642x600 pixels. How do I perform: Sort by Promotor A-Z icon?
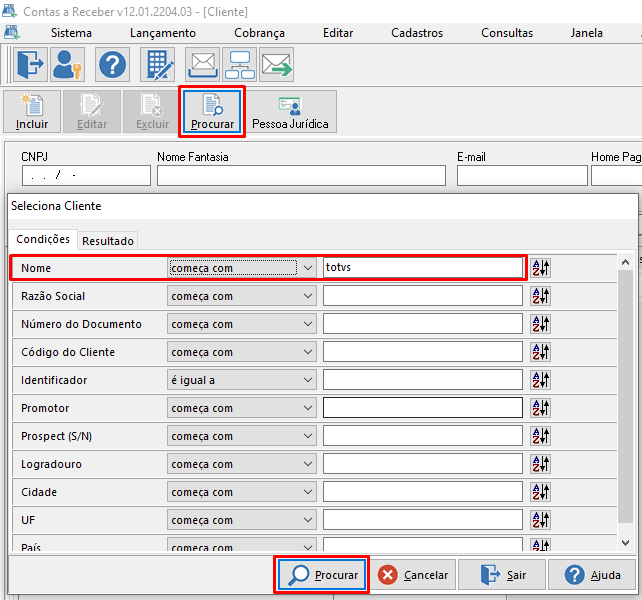tap(540, 408)
